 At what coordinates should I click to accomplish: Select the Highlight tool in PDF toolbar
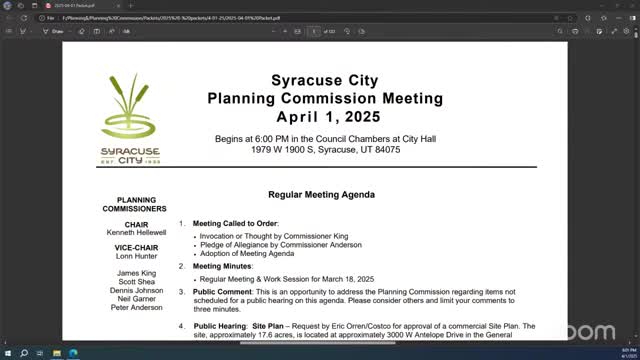(x=22, y=31)
